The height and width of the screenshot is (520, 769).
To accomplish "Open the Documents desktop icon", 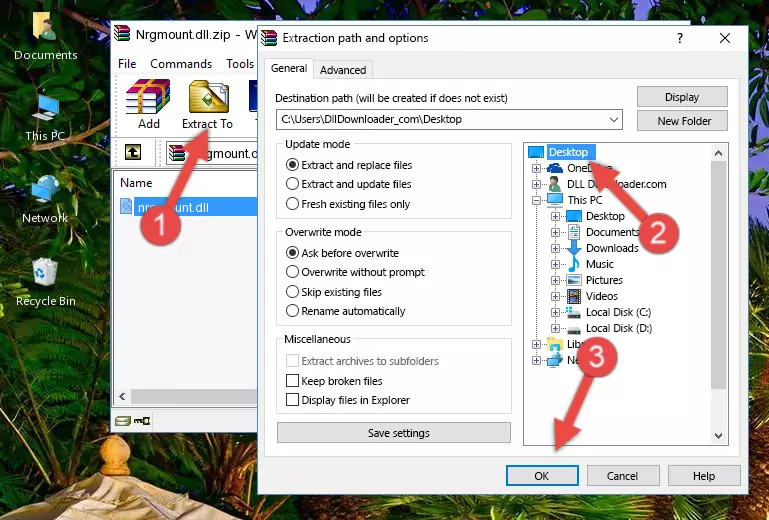I will click(45, 37).
